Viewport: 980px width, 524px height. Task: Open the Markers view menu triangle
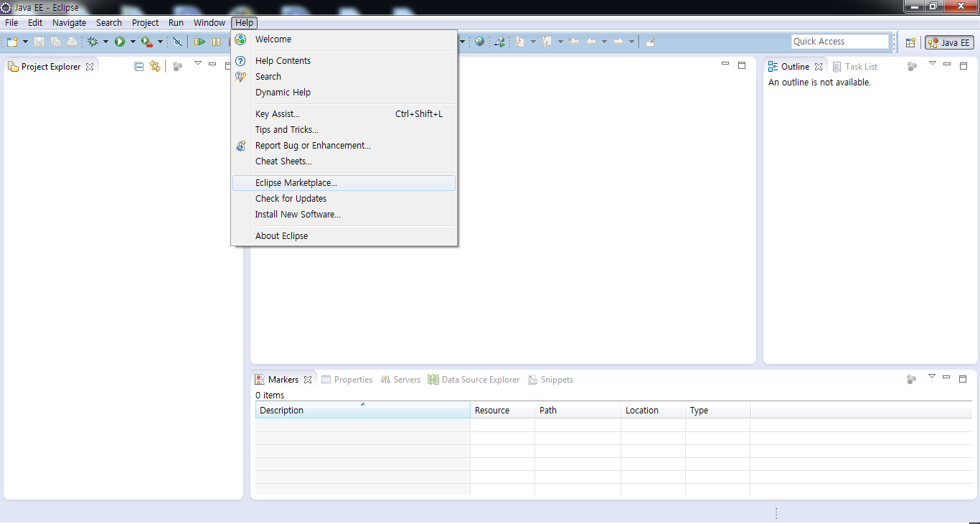[x=932, y=376]
